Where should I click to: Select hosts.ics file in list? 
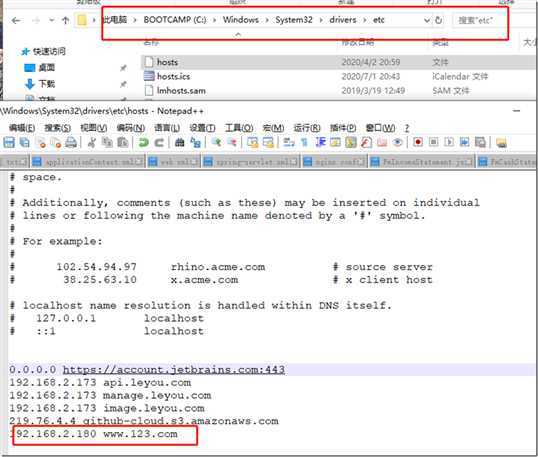[x=173, y=76]
